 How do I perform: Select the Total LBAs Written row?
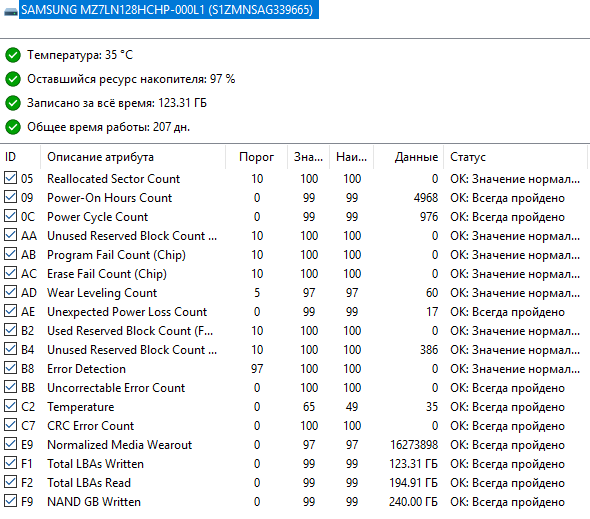tap(295, 464)
